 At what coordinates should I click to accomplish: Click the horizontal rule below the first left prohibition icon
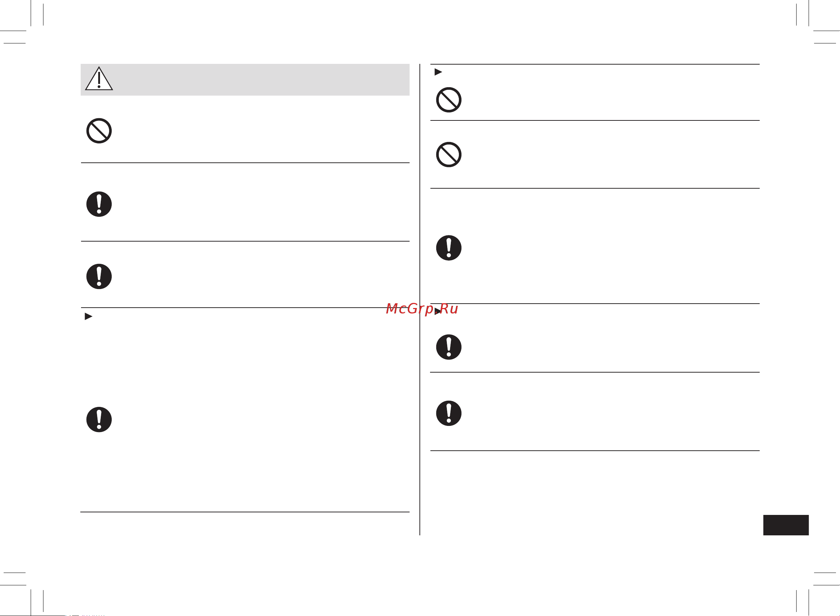point(245,163)
